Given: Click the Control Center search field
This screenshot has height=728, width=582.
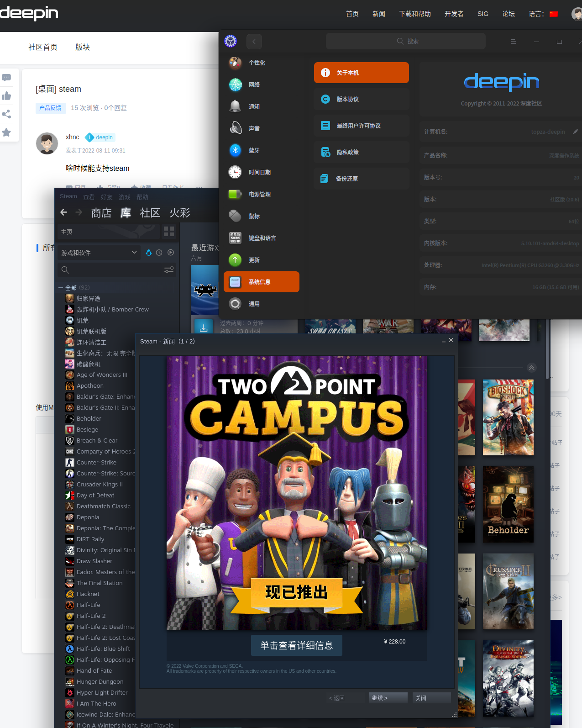Looking at the screenshot, I should pos(406,41).
